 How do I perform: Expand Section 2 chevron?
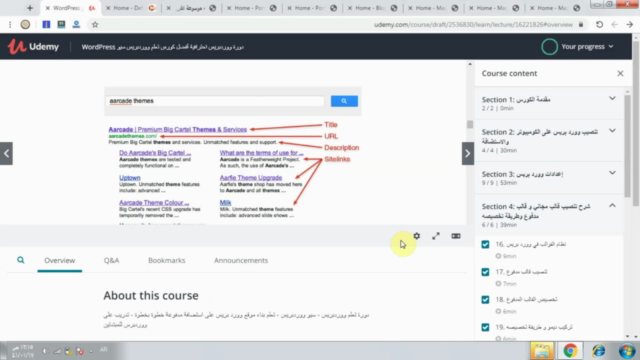612,131
